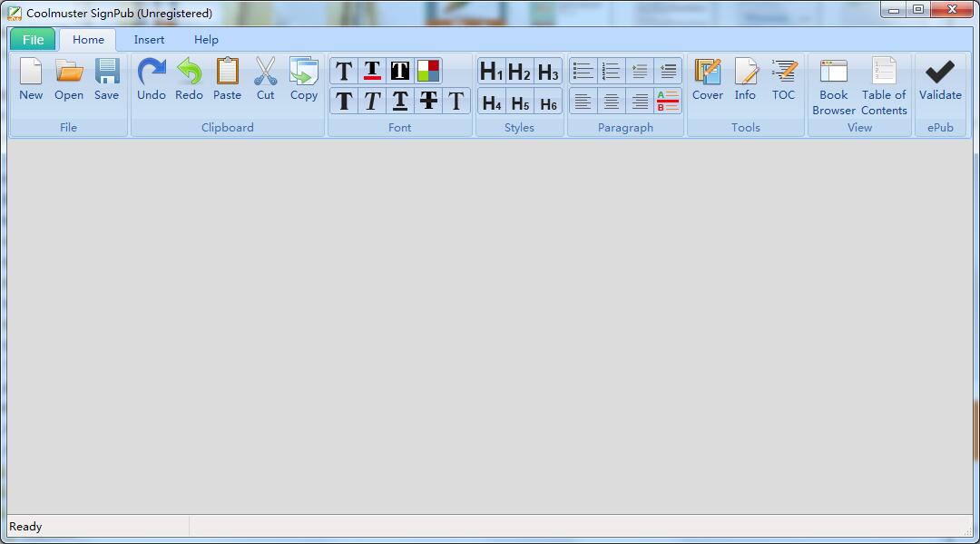
Task: Minimize the Coolmuster SignPub window
Action: coord(893,9)
